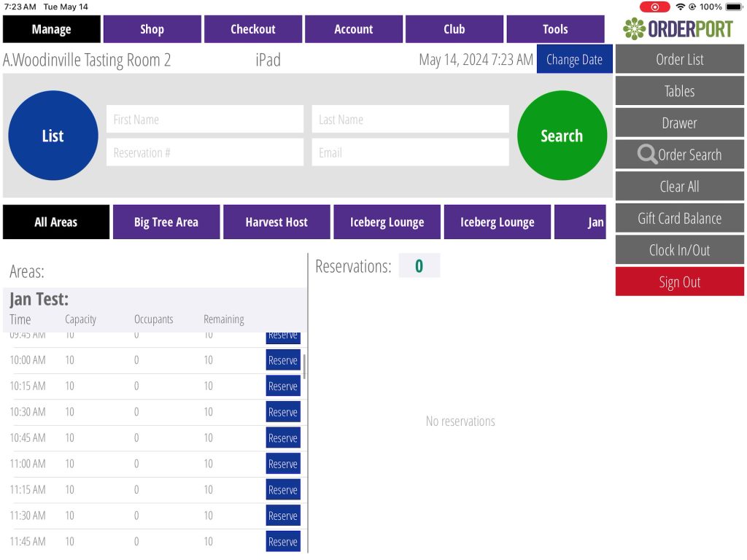Open the Drawer from the sidebar
This screenshot has width=747, height=560.
(x=679, y=123)
